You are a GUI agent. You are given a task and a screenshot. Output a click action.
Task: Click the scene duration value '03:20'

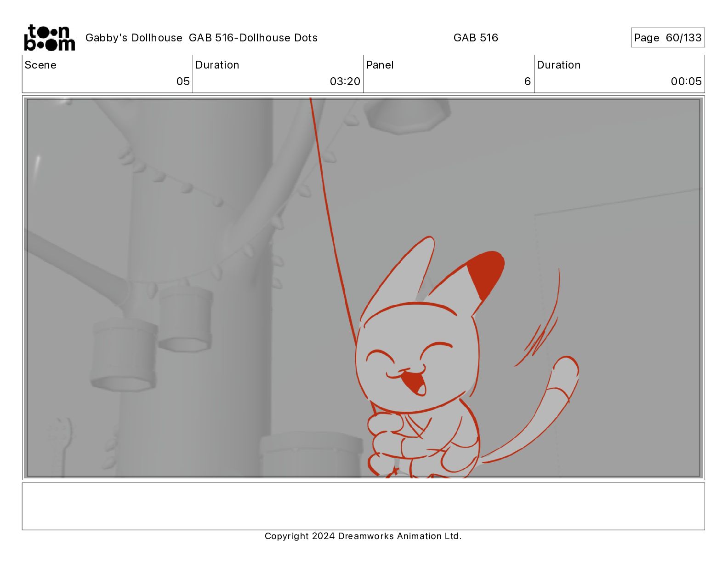click(345, 81)
